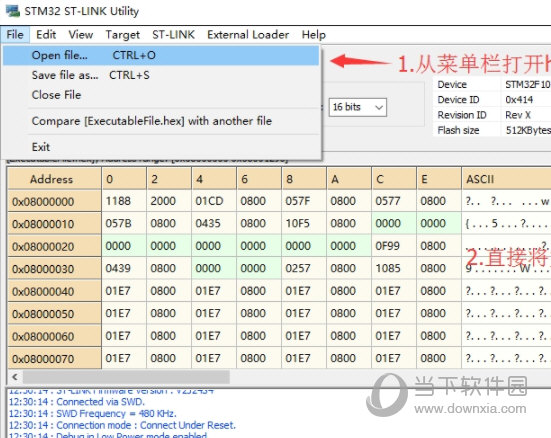
Task: Select Compare ExecutableFile.hex with another file
Action: (x=161, y=121)
